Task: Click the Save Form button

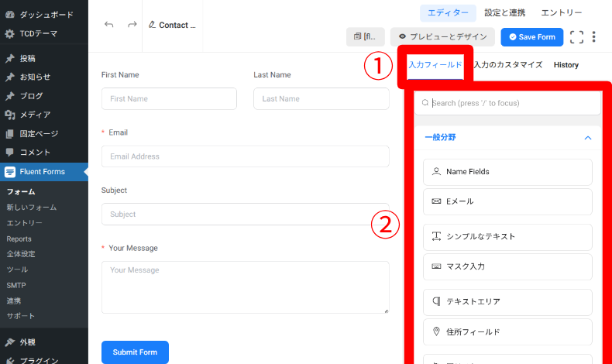Action: [x=532, y=36]
